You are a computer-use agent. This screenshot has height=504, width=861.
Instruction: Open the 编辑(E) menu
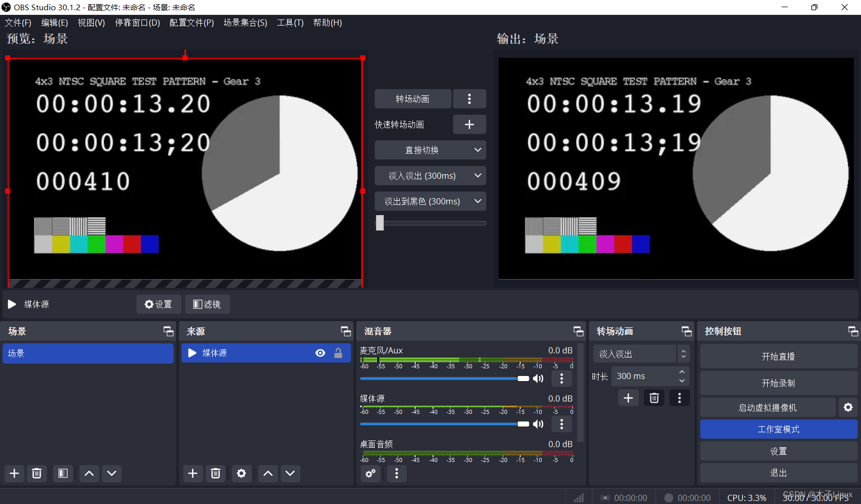54,23
